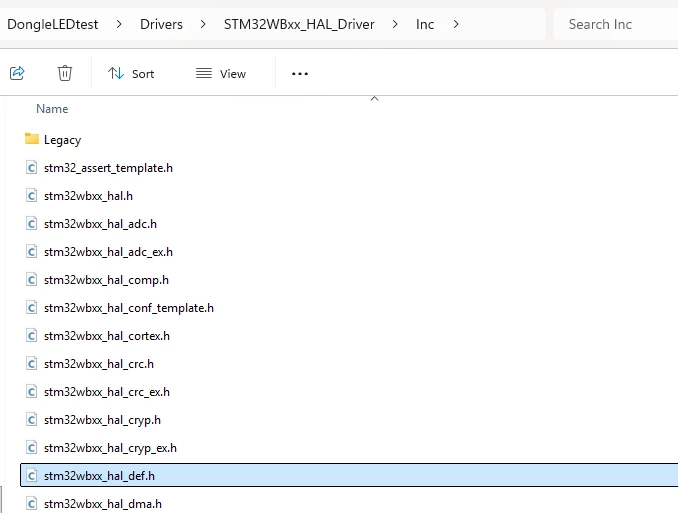The image size is (678, 513).
Task: Click the Search Inc field
Action: point(616,24)
